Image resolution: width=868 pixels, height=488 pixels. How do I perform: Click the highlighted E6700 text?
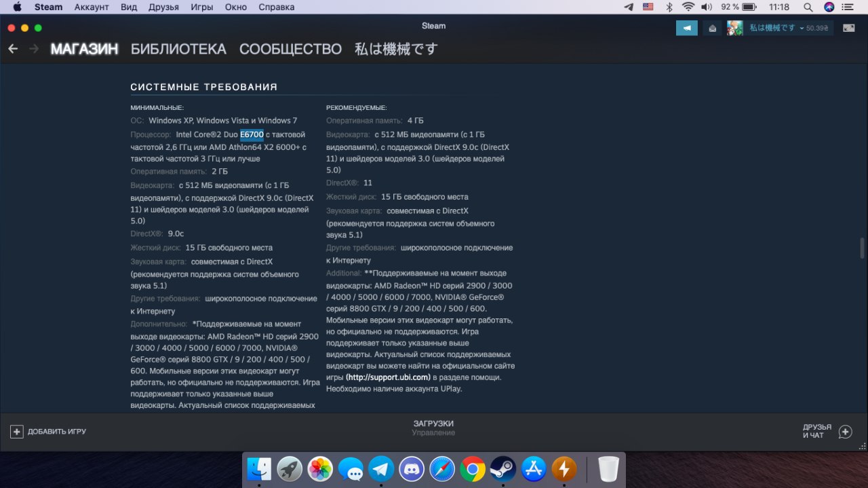[252, 134]
